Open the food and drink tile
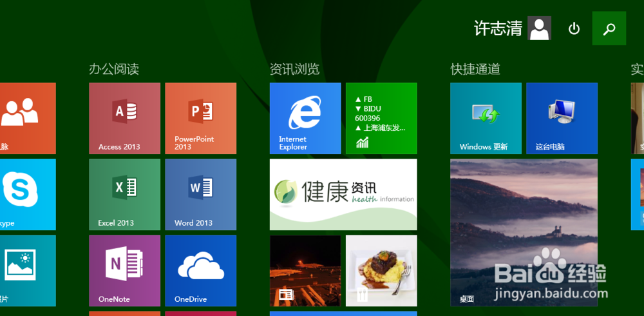The width and height of the screenshot is (644, 316). 381,270
